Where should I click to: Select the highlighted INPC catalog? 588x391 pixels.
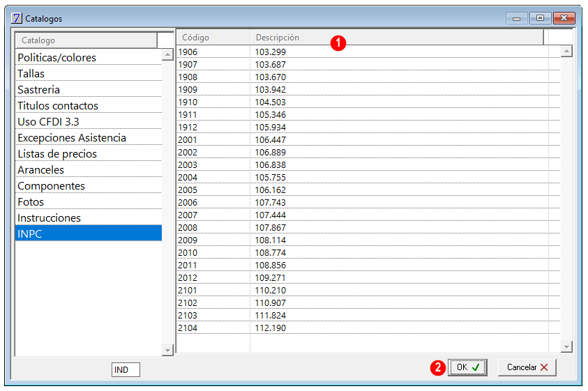click(30, 234)
